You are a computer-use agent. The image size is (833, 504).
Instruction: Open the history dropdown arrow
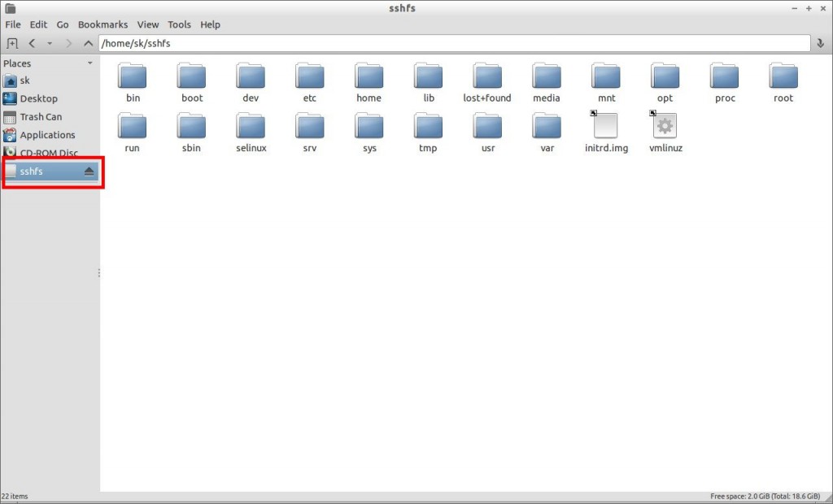(x=50, y=44)
